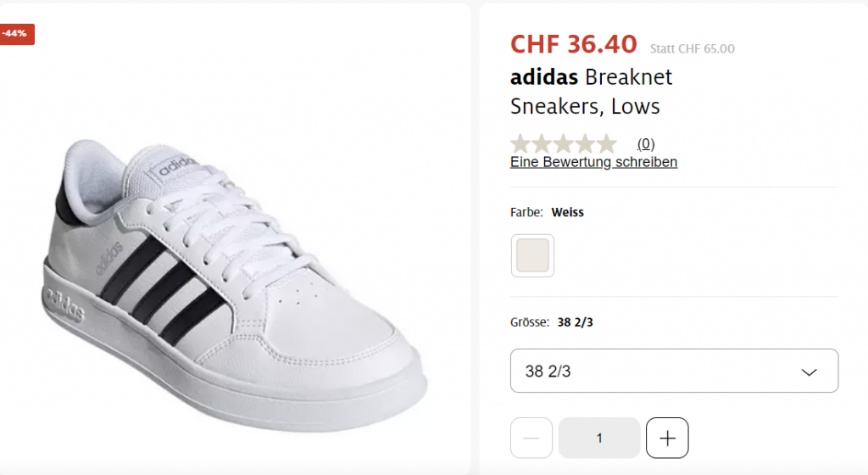Select the fourth rating star

[585, 143]
